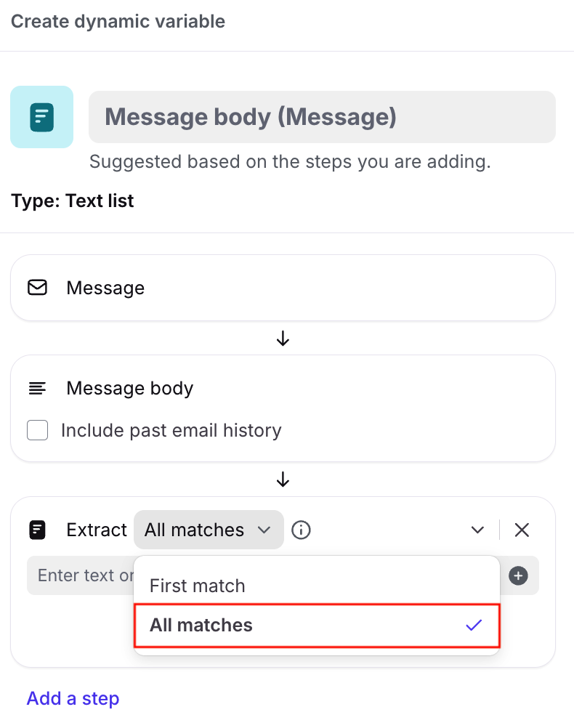This screenshot has height=728, width=574.
Task: Click the Message body step label
Action: coord(129,388)
